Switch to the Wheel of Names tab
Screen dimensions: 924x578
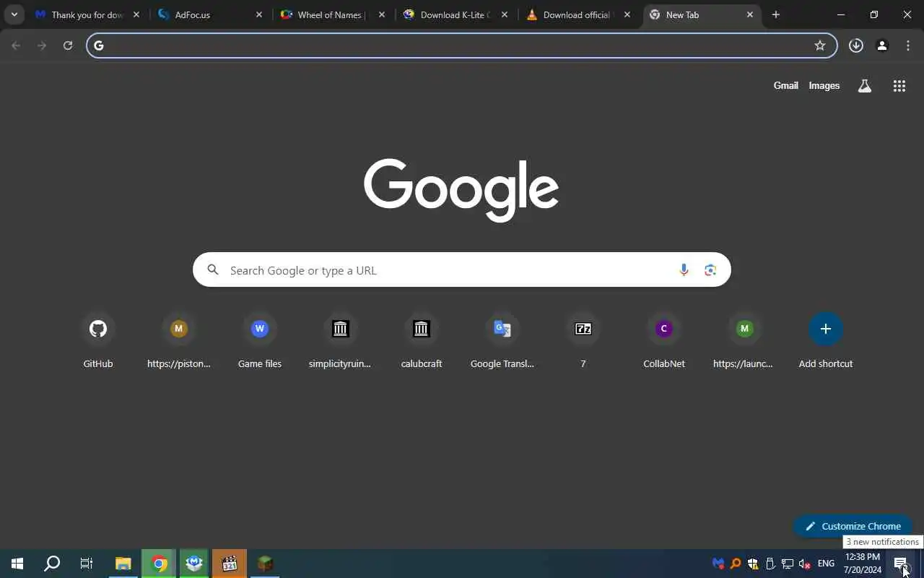[x=333, y=14]
